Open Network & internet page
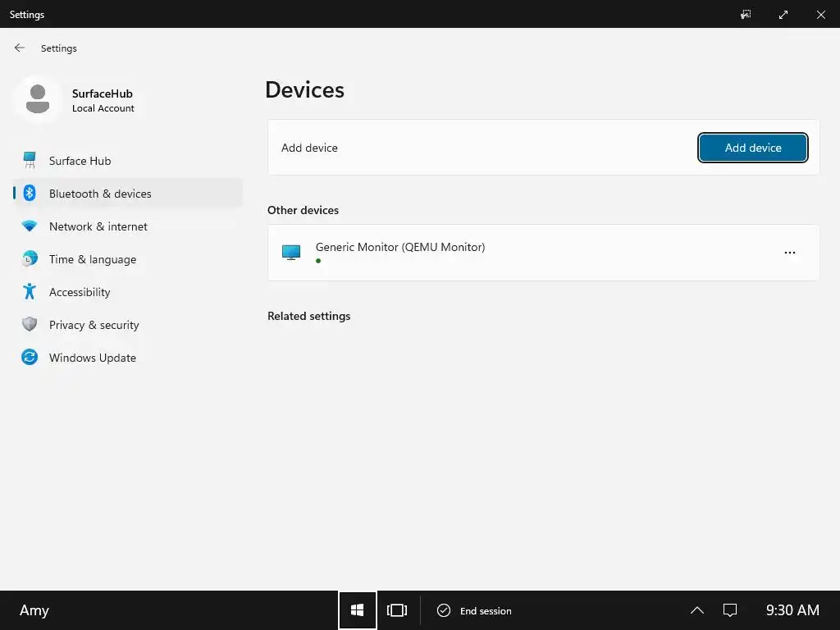840x630 pixels. (127, 226)
